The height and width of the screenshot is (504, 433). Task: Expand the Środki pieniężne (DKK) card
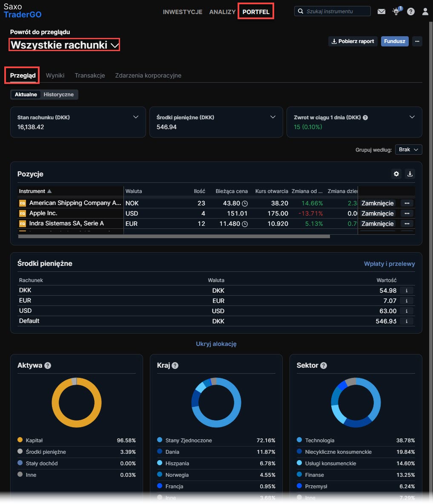tap(273, 117)
